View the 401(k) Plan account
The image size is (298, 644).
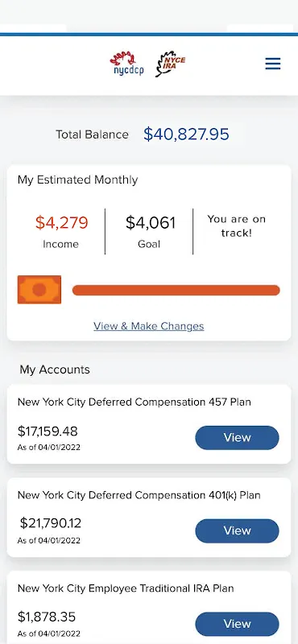[237, 530]
